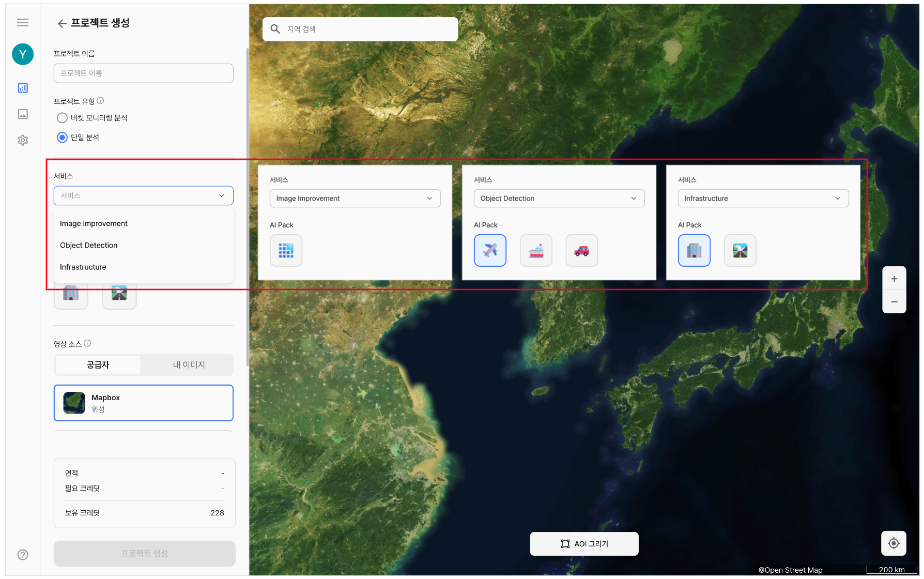The width and height of the screenshot is (924, 579).
Task: Open the dashboard chart icon in sidebar
Action: 23,88
